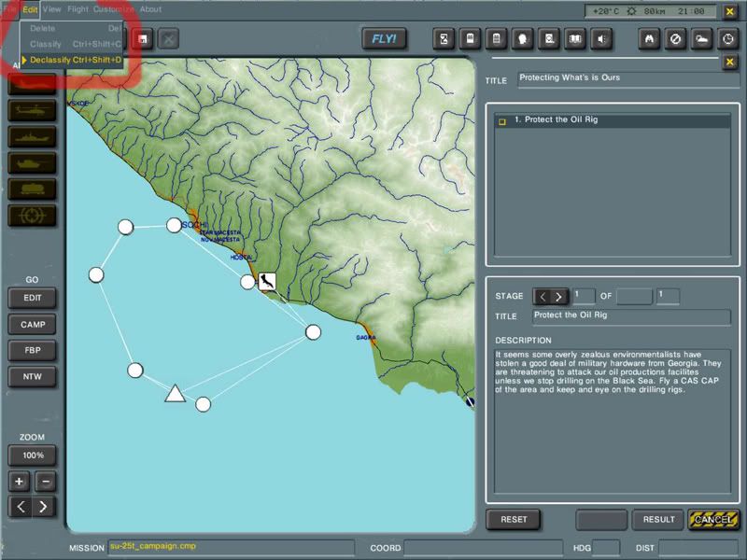Go to the previous stage arrow
747x560 pixels.
(x=542, y=297)
